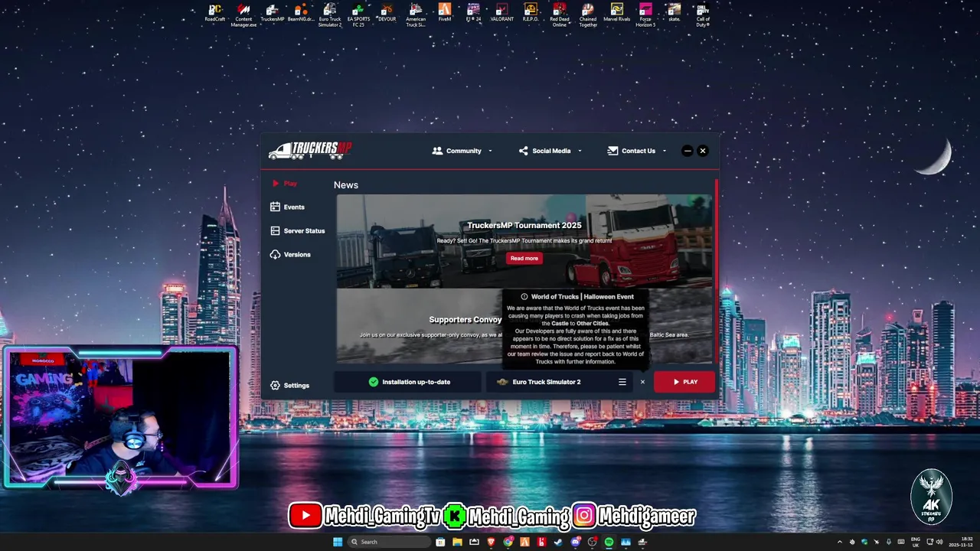Open the RoadCraft desktop shortcut
The width and height of the screenshot is (980, 551).
pos(215,14)
